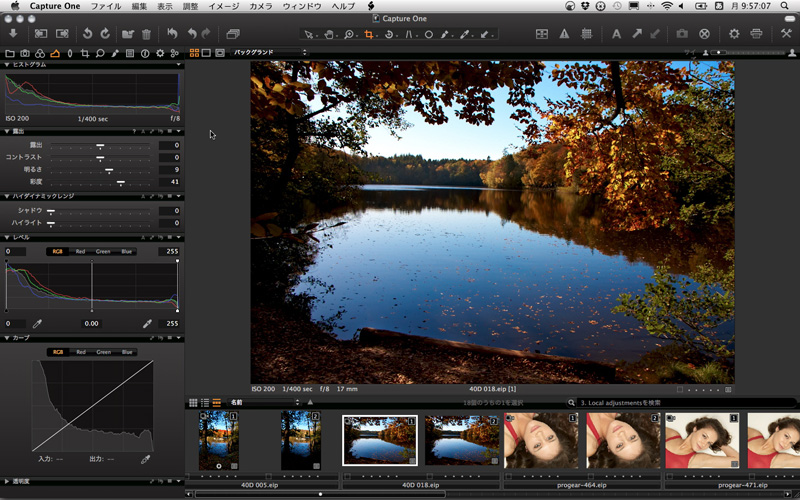Collapse the カーブ panel

7,338
